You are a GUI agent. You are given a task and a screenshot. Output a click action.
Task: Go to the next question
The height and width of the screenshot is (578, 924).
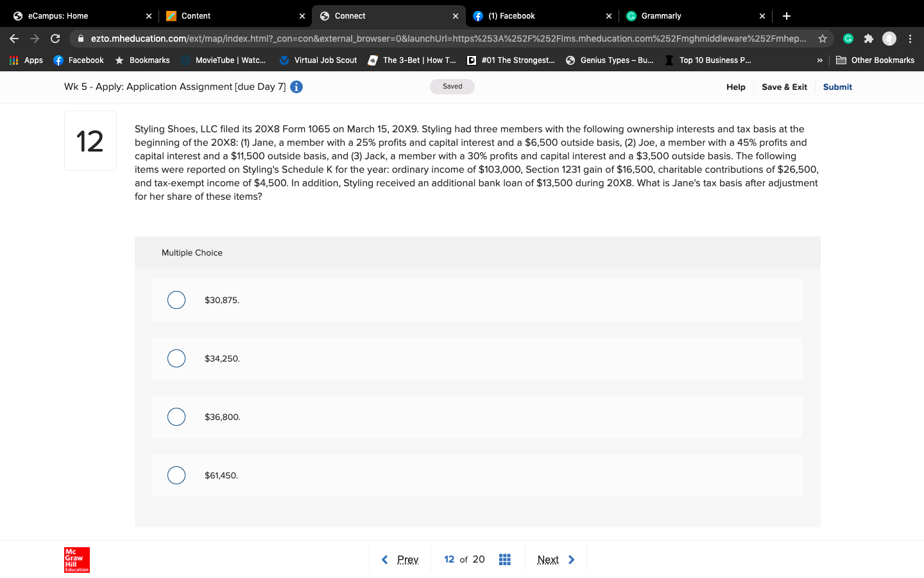[556, 559]
